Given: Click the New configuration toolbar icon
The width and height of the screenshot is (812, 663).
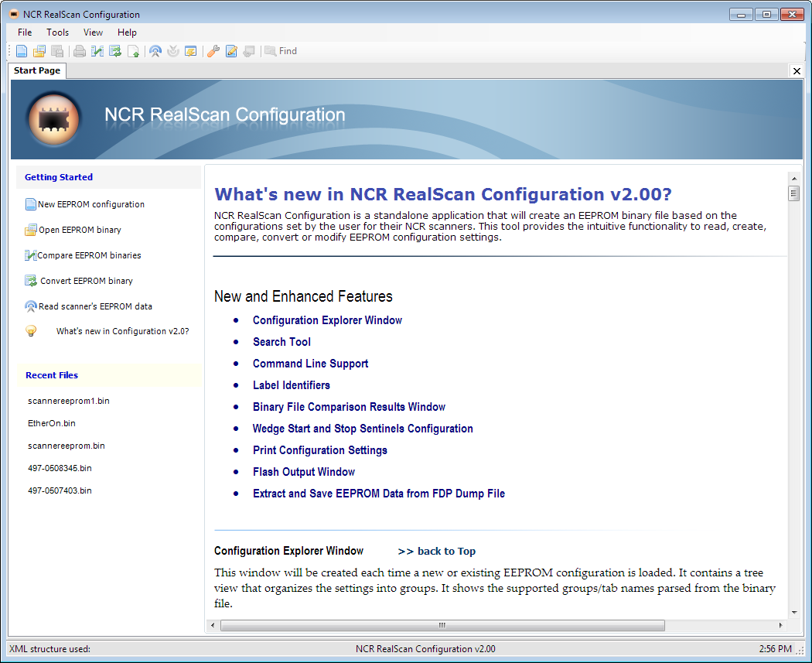Looking at the screenshot, I should tap(22, 51).
